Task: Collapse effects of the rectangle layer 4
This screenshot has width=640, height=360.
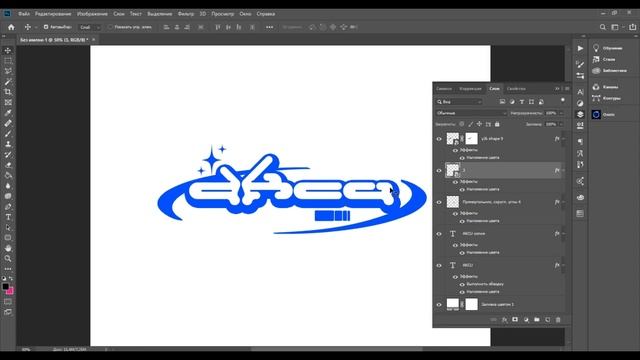Action: click(x=564, y=202)
